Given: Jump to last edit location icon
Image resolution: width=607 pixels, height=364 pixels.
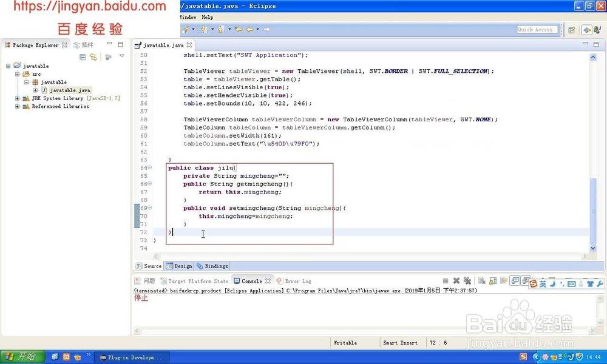Looking at the screenshot, I should [x=239, y=29].
